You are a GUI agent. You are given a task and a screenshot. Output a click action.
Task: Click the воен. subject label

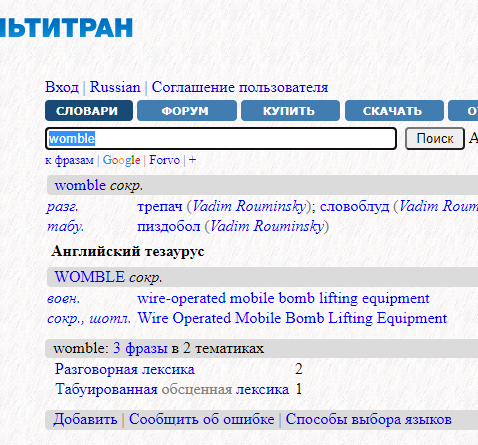(63, 299)
